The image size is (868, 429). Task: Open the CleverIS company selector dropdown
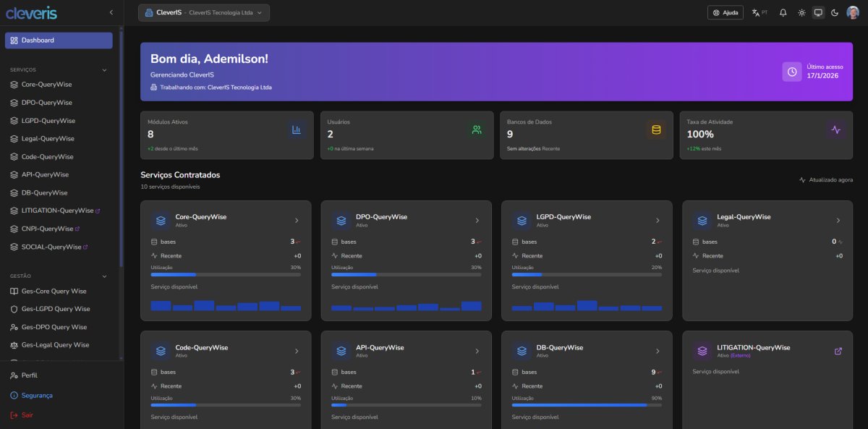coord(203,12)
